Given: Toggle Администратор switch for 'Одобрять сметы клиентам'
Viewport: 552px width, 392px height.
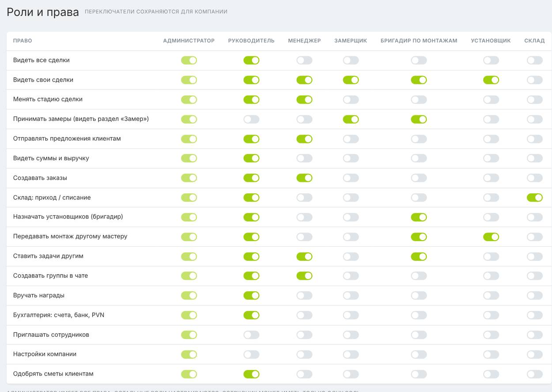Looking at the screenshot, I should coord(189,374).
